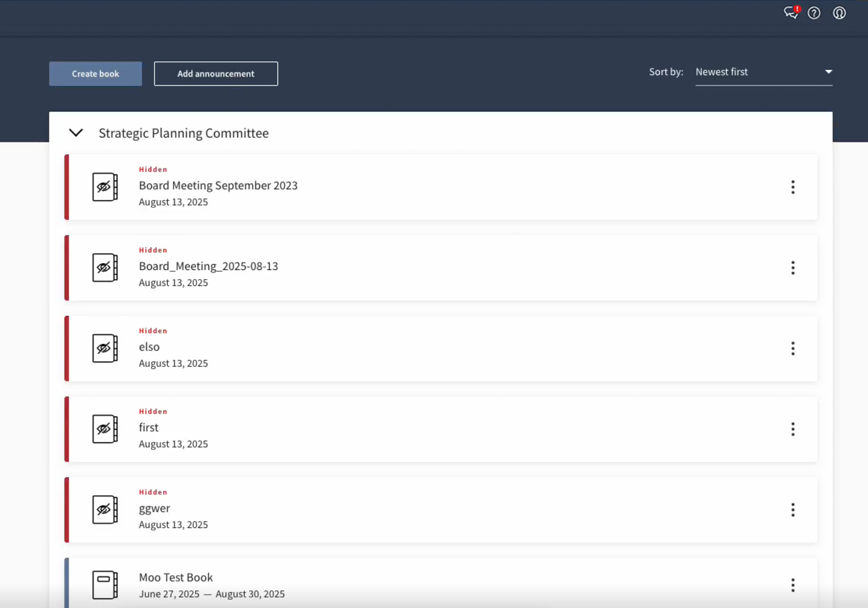The height and width of the screenshot is (608, 868).
Task: Click hidden book icon for Board_Meeting_2025-08-13
Action: pyautogui.click(x=105, y=268)
